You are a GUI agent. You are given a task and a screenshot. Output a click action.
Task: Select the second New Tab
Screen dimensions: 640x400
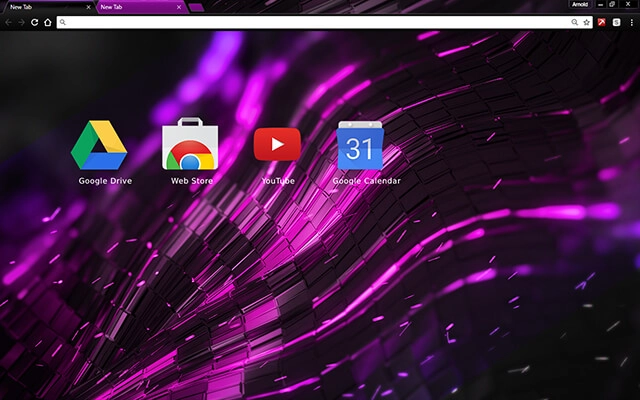[139, 7]
